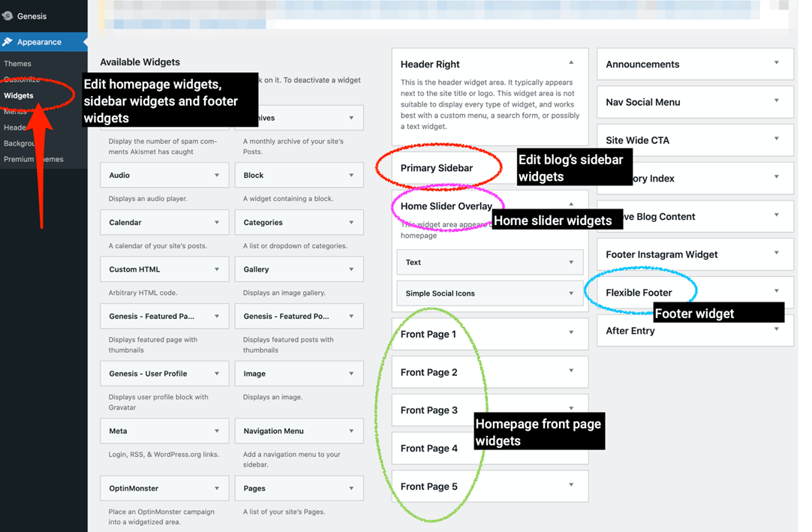
Task: Expand the Footer Instagram Widget area
Action: click(x=776, y=253)
